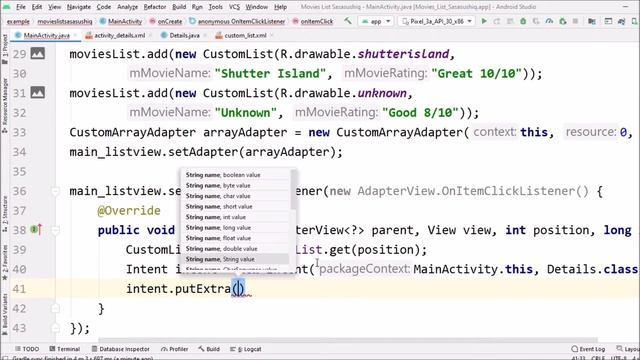The image size is (640, 360).
Task: Open the Project side panel
Action: tap(5, 49)
